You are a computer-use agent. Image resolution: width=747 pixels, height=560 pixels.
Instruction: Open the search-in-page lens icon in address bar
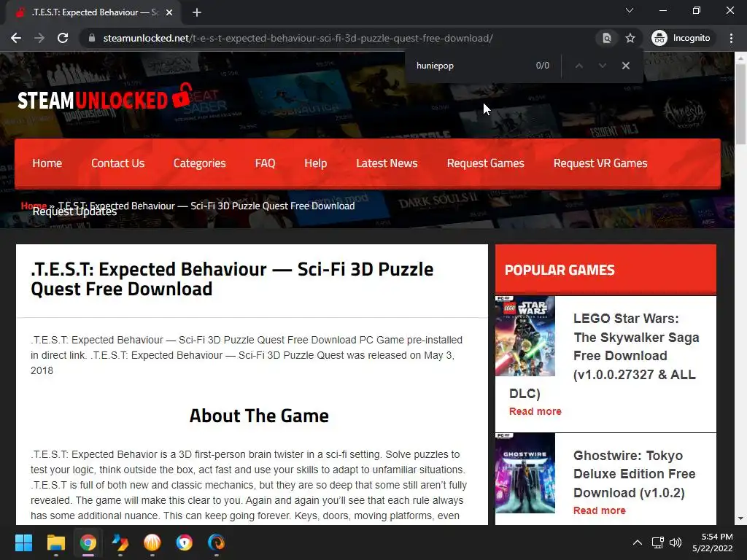[x=607, y=38]
